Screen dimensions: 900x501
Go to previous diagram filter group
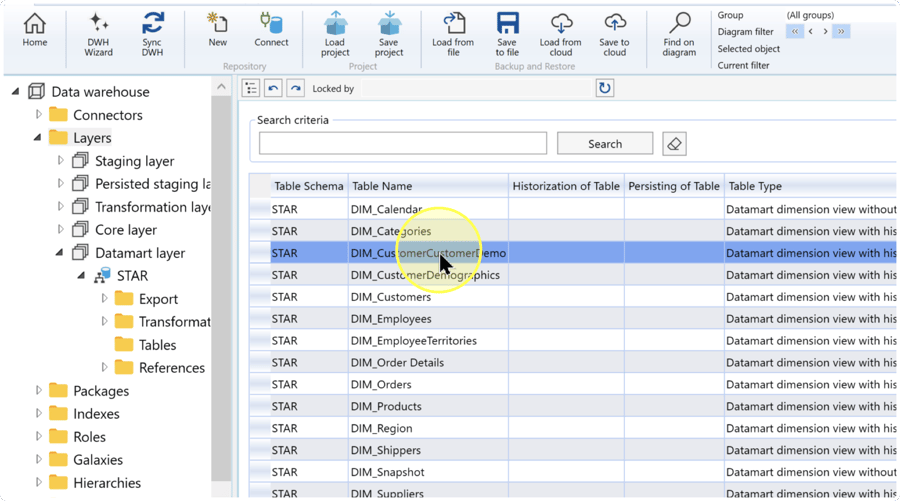810,32
